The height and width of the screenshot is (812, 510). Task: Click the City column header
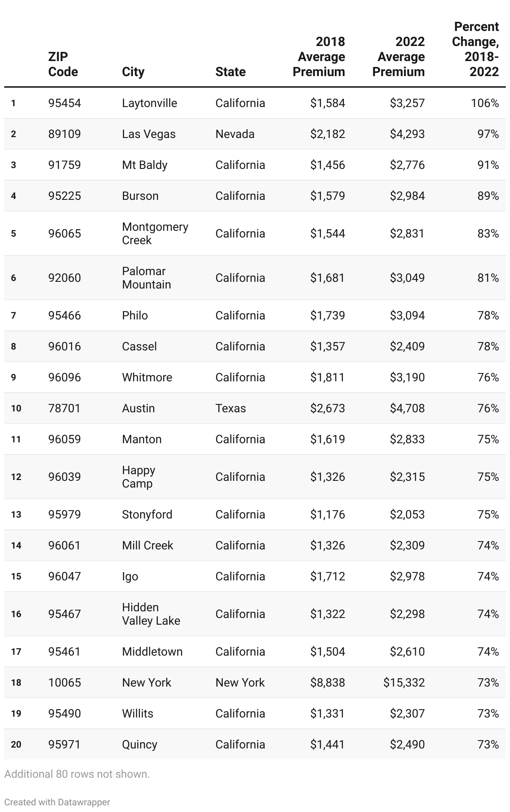(133, 71)
